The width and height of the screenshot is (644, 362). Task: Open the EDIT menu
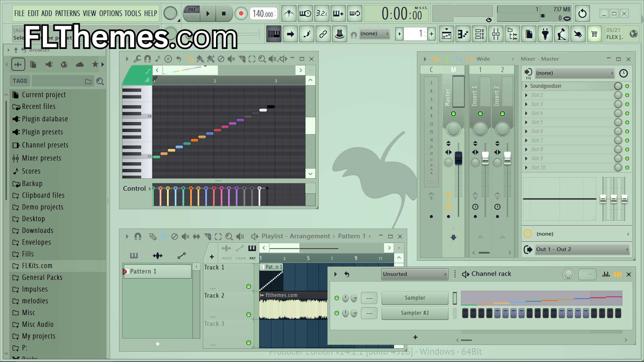(x=33, y=13)
